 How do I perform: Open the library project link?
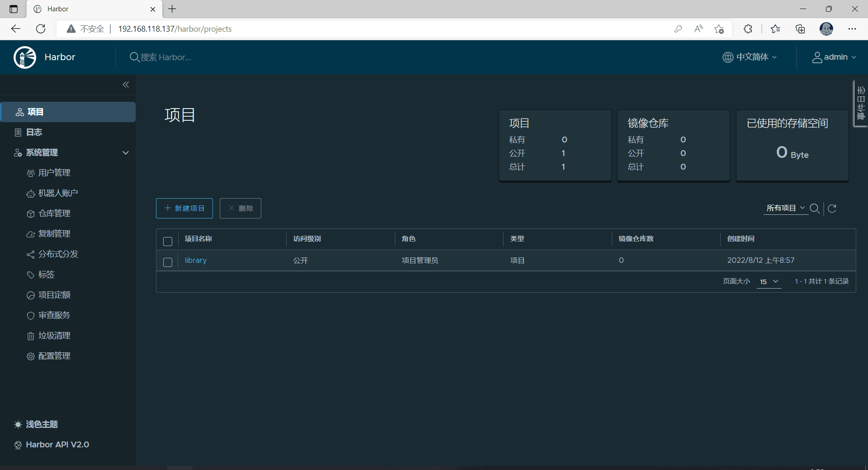[195, 261]
